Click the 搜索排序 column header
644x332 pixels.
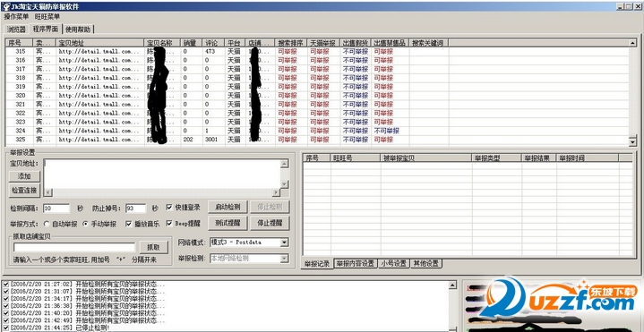(x=291, y=43)
